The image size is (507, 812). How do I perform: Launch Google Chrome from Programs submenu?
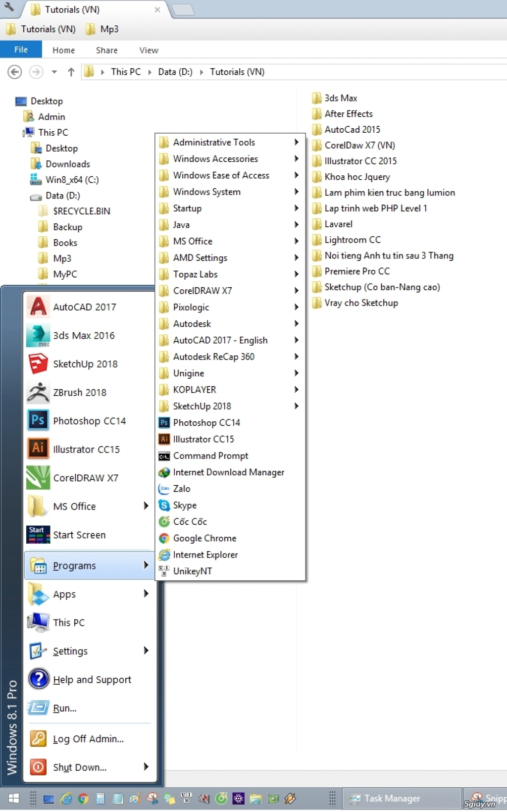coord(231,538)
